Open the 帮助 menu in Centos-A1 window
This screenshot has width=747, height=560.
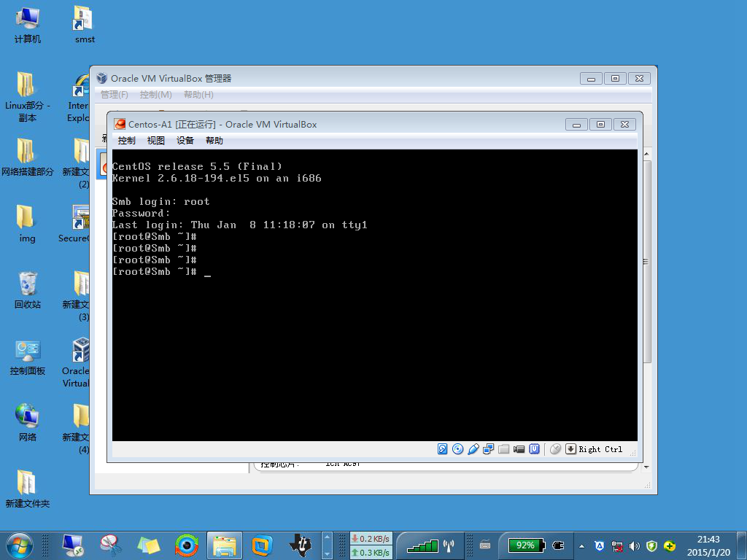(214, 141)
